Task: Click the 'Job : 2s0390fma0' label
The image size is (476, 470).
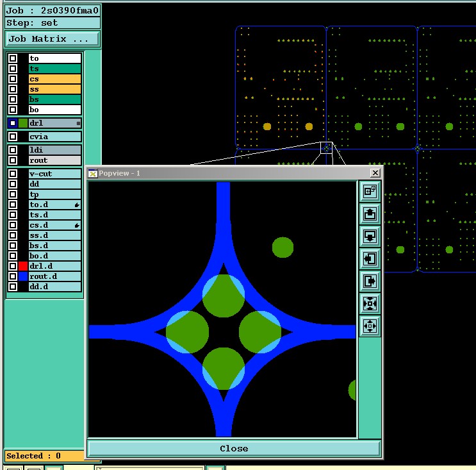Action: coord(53,11)
